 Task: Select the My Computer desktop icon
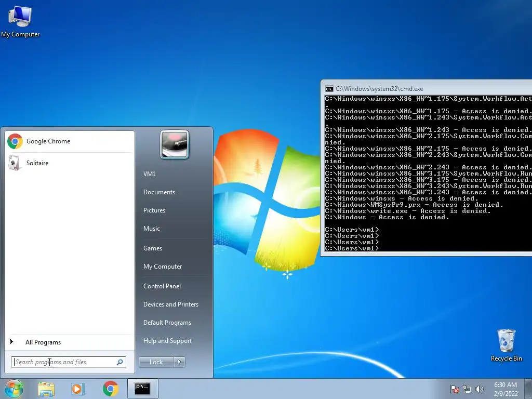[20, 21]
